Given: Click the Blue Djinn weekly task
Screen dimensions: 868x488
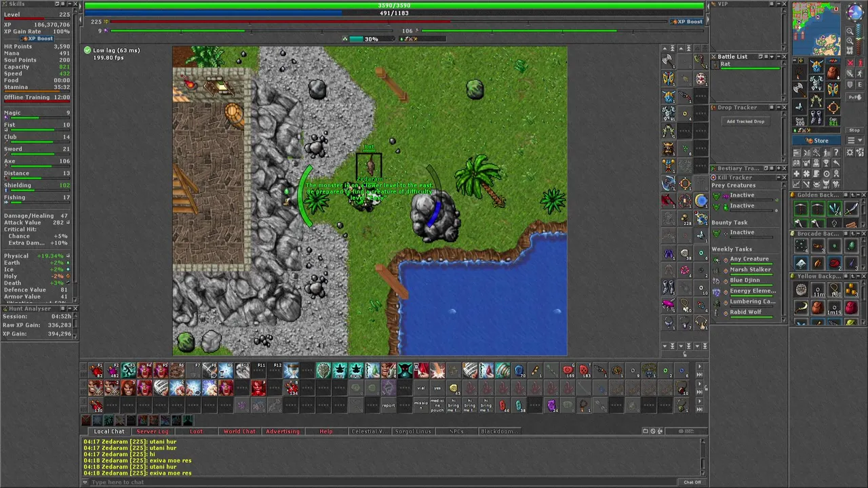Looking at the screenshot, I should 745,281.
